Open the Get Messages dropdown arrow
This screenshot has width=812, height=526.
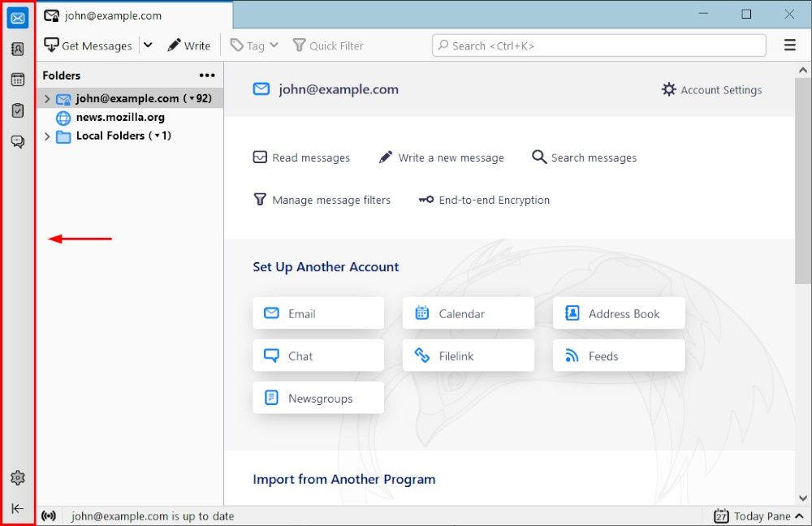(148, 45)
